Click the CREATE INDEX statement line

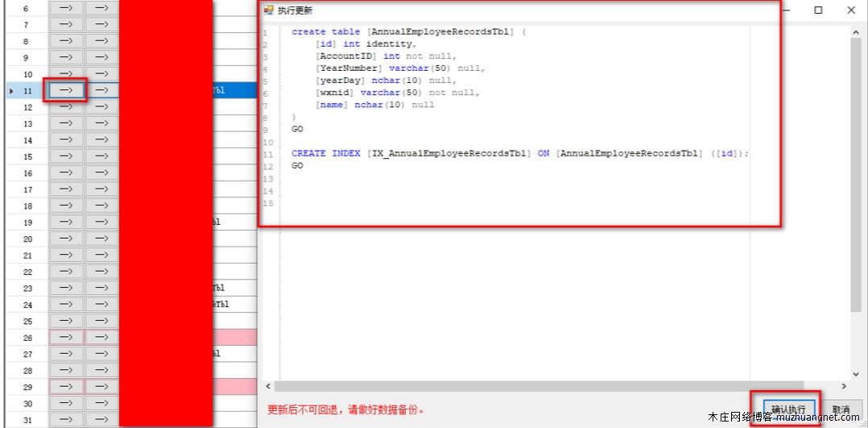(x=520, y=154)
